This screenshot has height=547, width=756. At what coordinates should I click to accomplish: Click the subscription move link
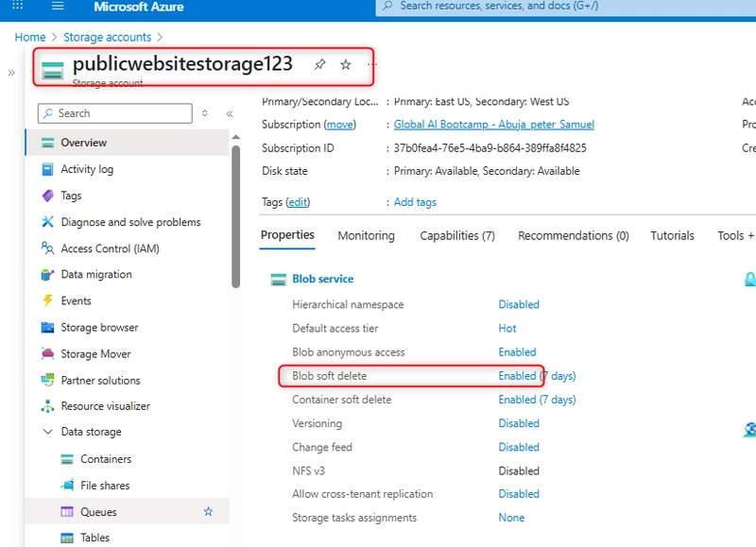click(340, 125)
